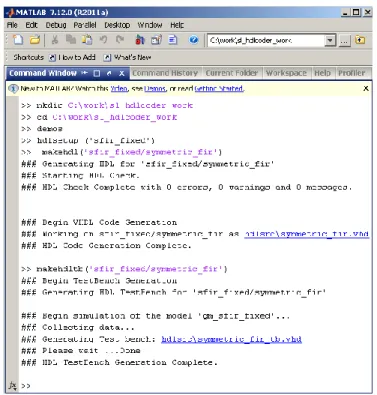Switch to the Current Folder tab

232,73
